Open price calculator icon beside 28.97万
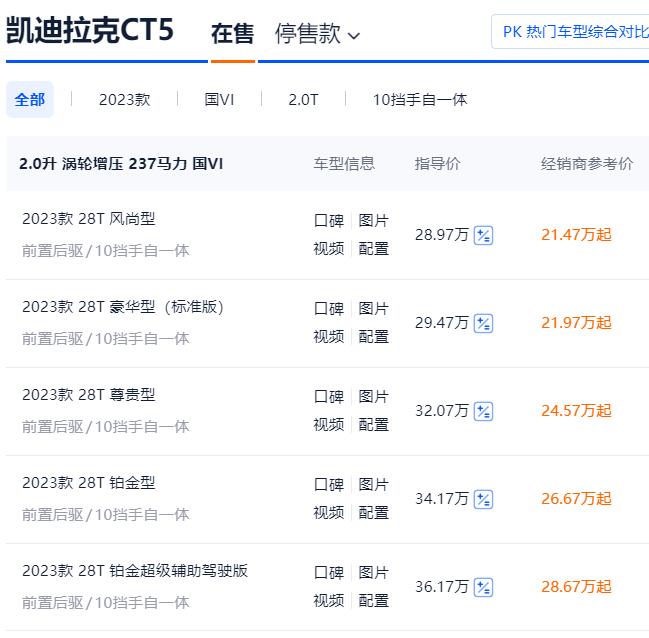 coord(483,236)
